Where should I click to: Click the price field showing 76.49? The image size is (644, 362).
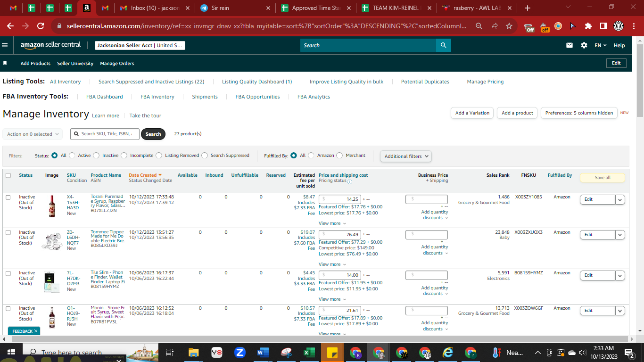pyautogui.click(x=340, y=235)
